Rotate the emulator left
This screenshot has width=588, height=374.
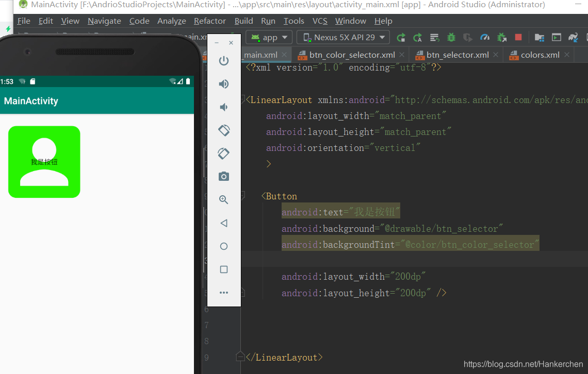(x=224, y=130)
